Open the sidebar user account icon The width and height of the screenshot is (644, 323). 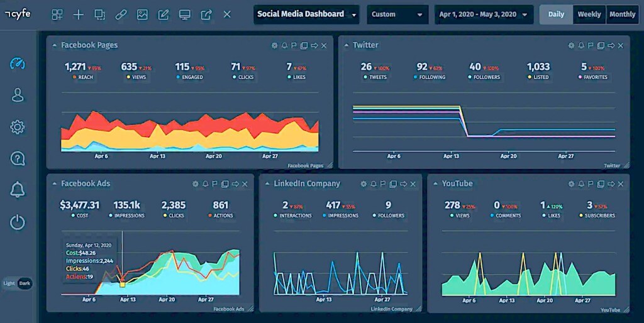click(x=17, y=96)
